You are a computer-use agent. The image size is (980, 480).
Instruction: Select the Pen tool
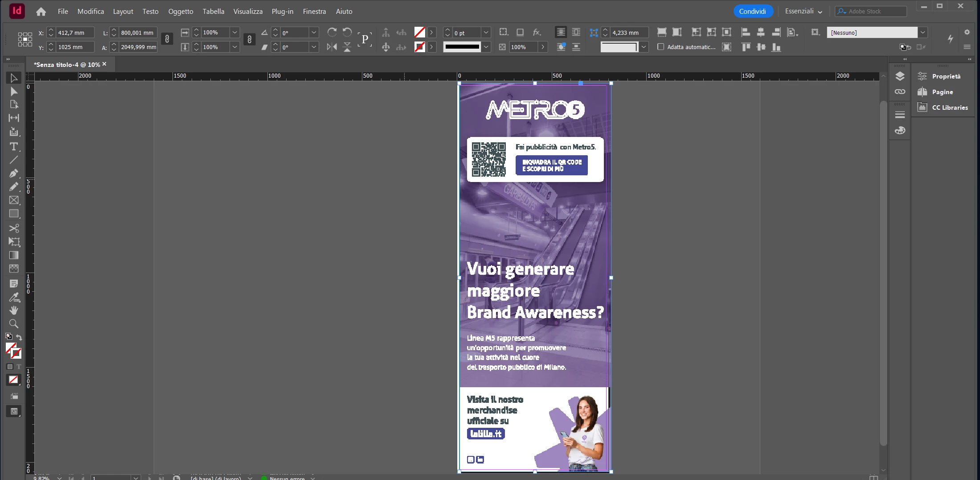(14, 173)
